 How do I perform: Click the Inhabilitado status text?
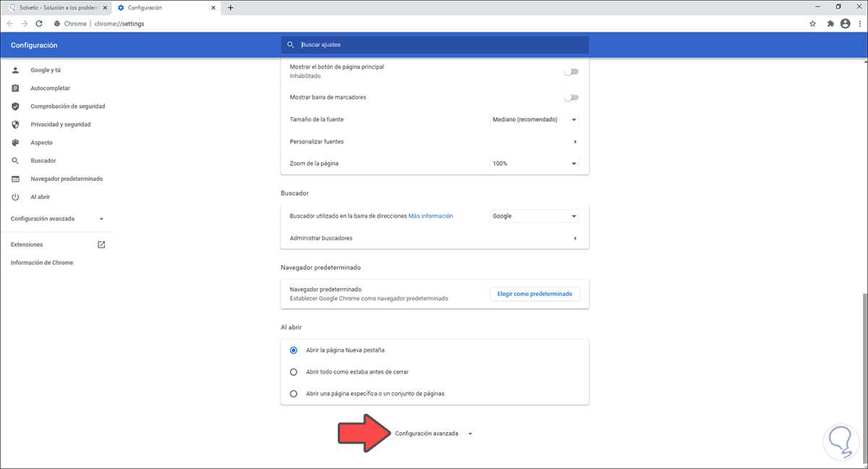[x=305, y=76]
